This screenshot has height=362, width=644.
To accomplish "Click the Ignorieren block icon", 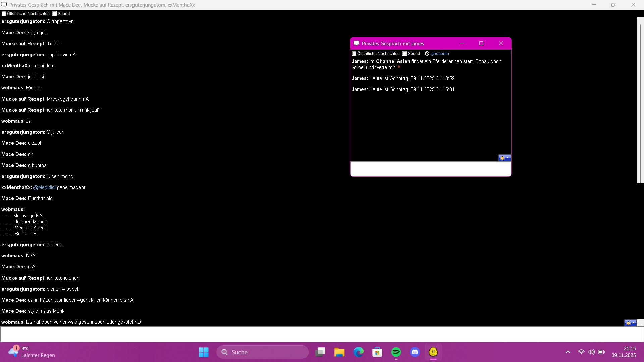I will coord(427,54).
